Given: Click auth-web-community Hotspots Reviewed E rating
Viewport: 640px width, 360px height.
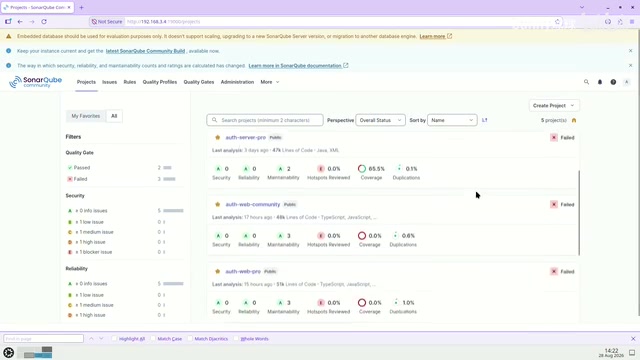Looking at the screenshot, I should (x=321, y=236).
